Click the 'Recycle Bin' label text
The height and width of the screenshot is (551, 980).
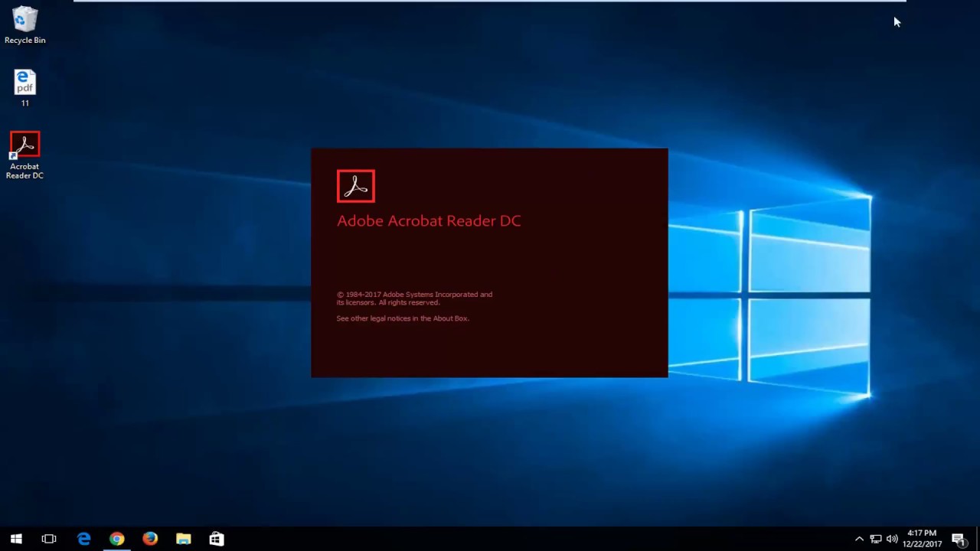[x=24, y=41]
